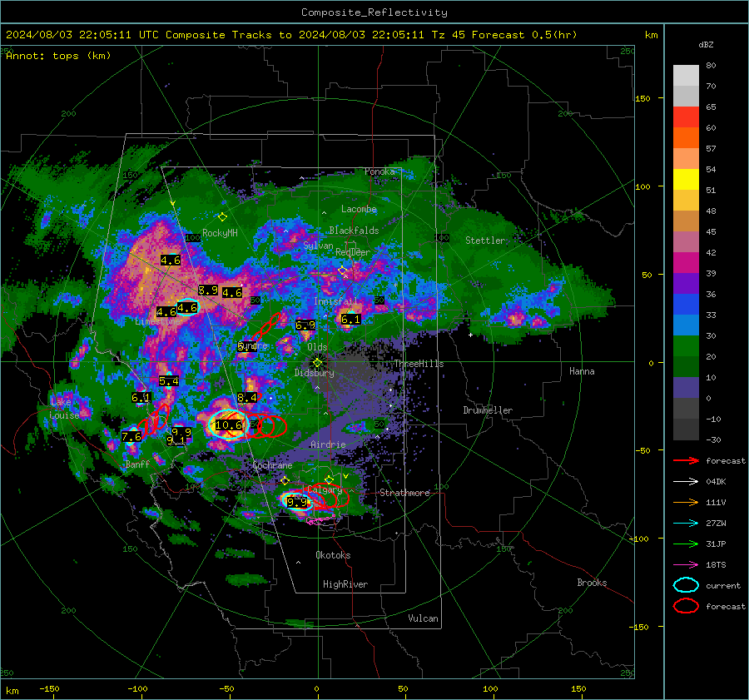
Task: Click the 6.9 storm top label
Action: pyautogui.click(x=305, y=325)
